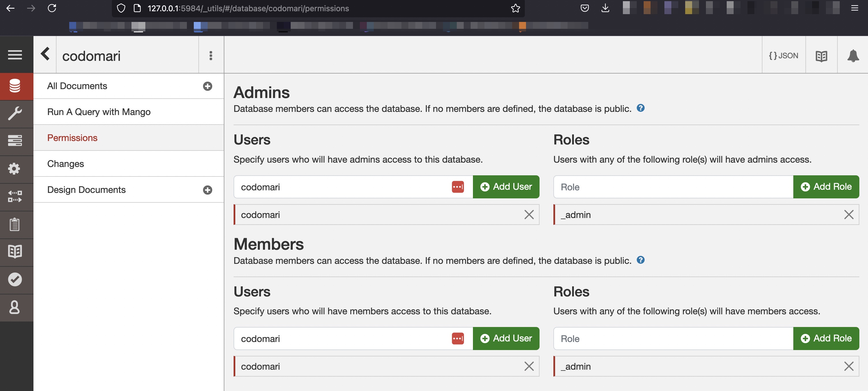Select the Permissions menu item
This screenshot has height=391, width=868.
point(128,138)
